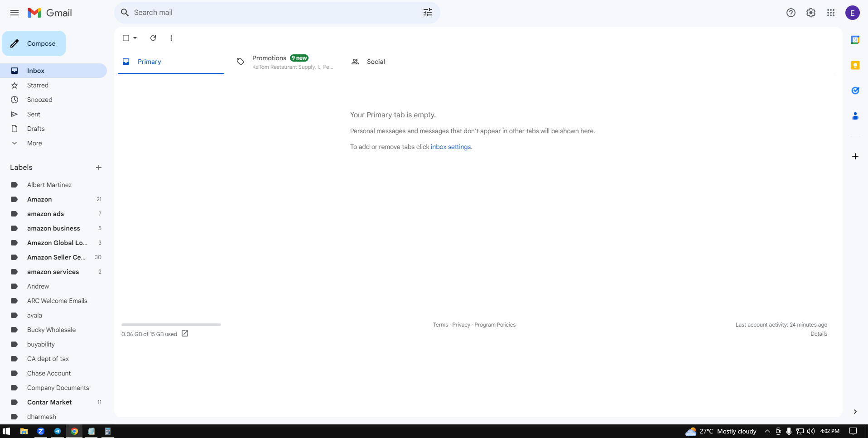
Task: Open Zoom from taskbar
Action: tap(41, 431)
